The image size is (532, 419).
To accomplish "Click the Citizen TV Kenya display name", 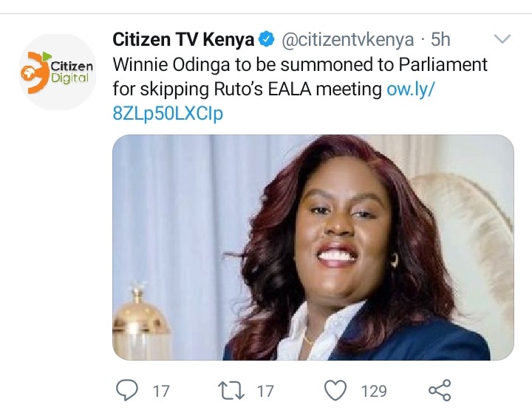I will point(183,39).
